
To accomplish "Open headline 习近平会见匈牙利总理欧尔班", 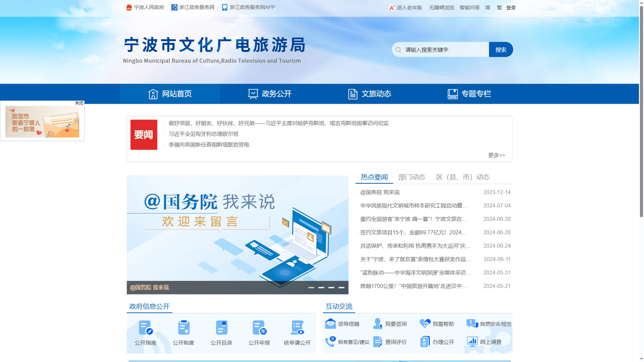I will pos(203,134).
